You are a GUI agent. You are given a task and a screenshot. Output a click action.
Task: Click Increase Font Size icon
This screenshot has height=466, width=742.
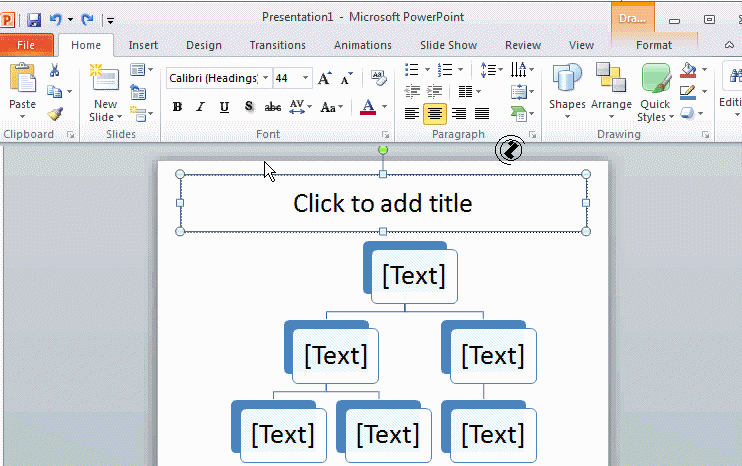tap(325, 79)
